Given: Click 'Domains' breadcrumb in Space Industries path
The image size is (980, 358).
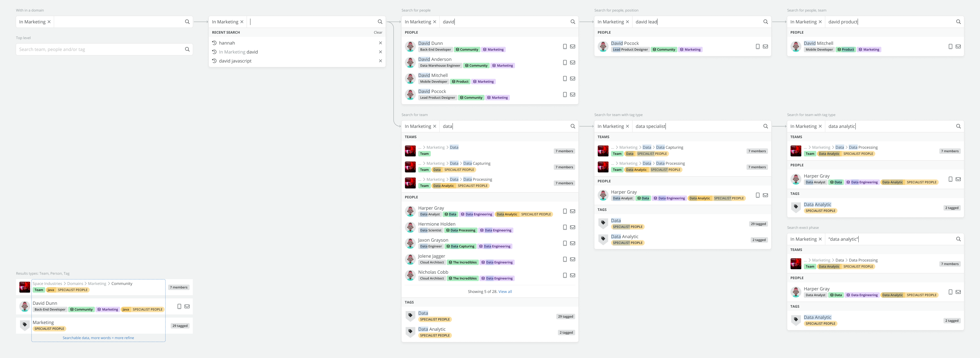Looking at the screenshot, I should [x=75, y=284].
